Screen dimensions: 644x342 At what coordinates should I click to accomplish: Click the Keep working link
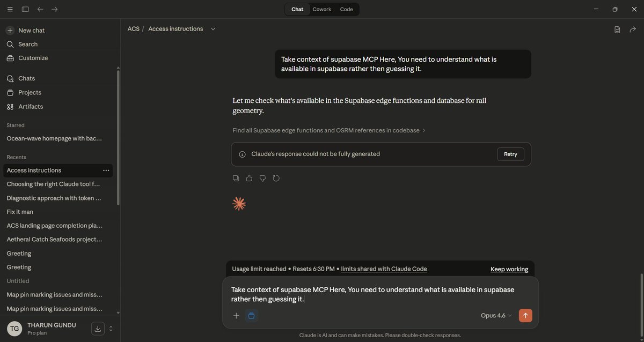click(x=509, y=269)
